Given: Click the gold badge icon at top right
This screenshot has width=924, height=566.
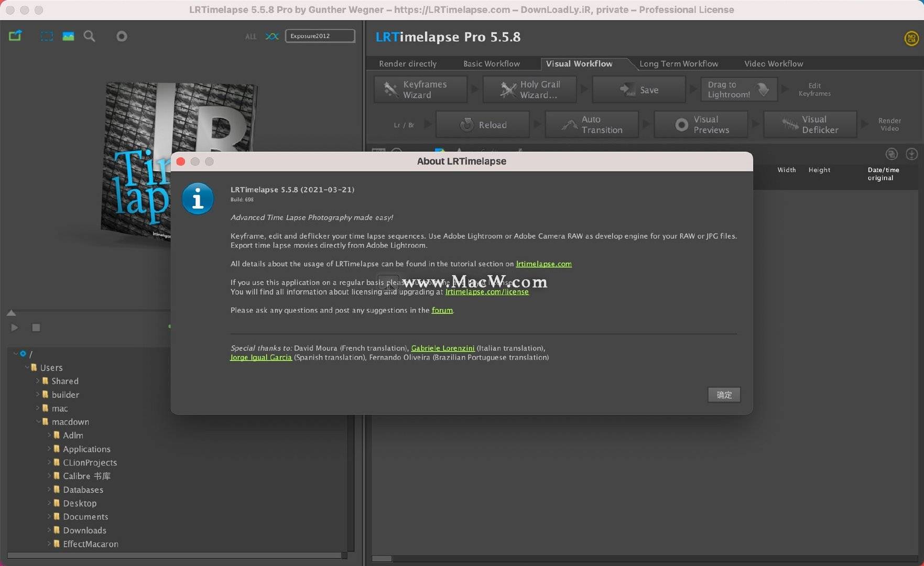Looking at the screenshot, I should pos(911,38).
